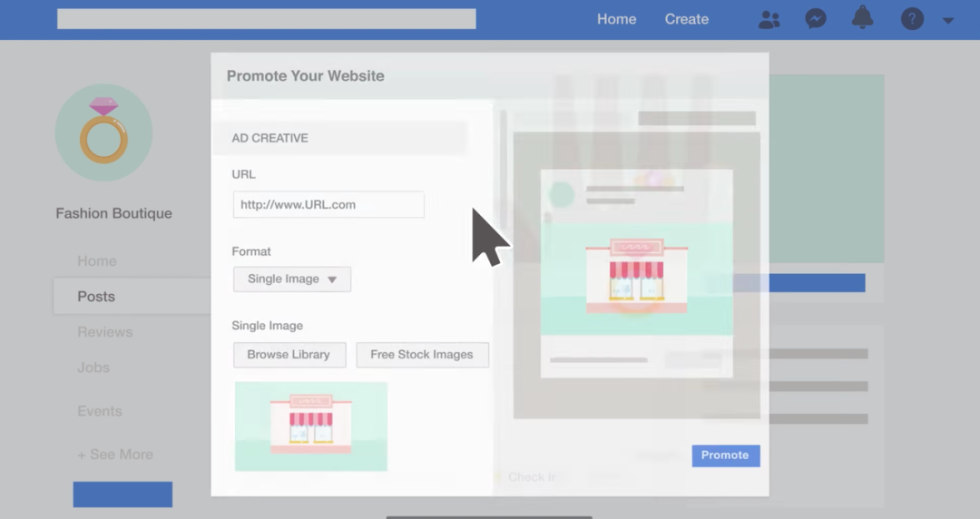The height and width of the screenshot is (519, 980).
Task: Click the Promote Your Website dialog title
Action: [x=306, y=75]
